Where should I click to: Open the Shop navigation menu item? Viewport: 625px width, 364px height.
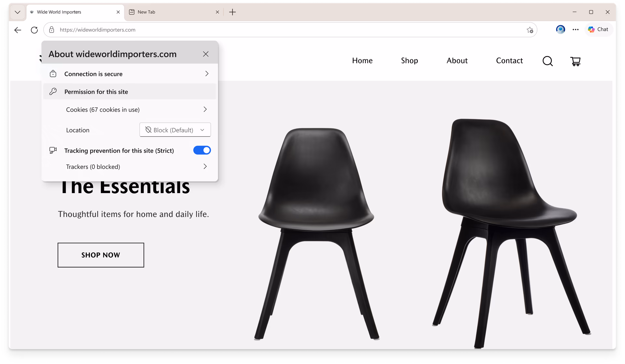tap(409, 61)
